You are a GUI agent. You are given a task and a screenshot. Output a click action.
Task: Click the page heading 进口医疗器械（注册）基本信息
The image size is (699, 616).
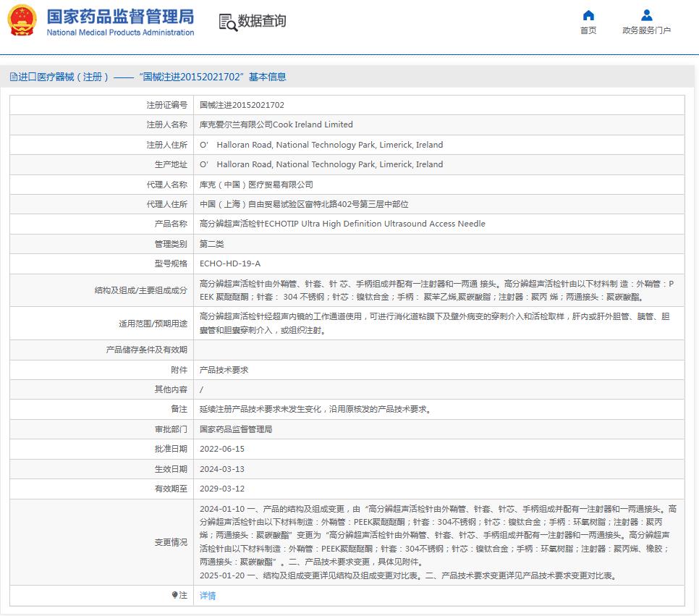pos(148,77)
